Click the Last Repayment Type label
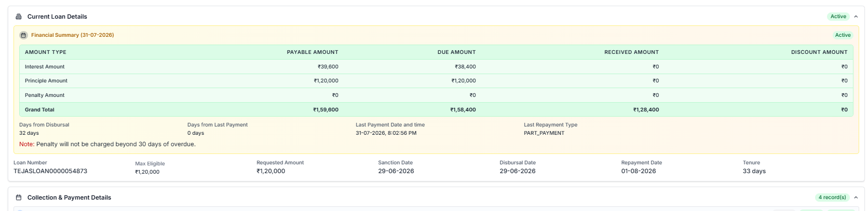This screenshot has height=211, width=868. (550, 125)
